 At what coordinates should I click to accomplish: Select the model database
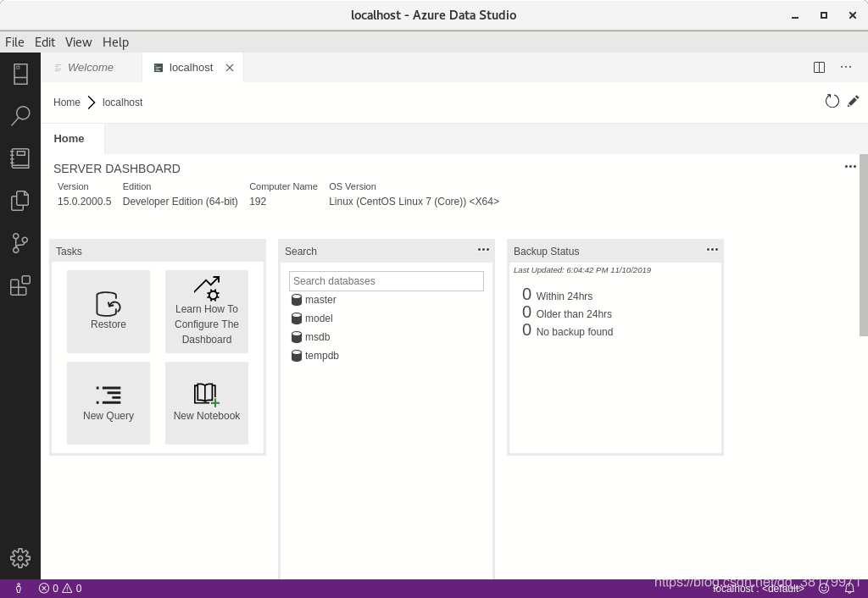(x=312, y=318)
